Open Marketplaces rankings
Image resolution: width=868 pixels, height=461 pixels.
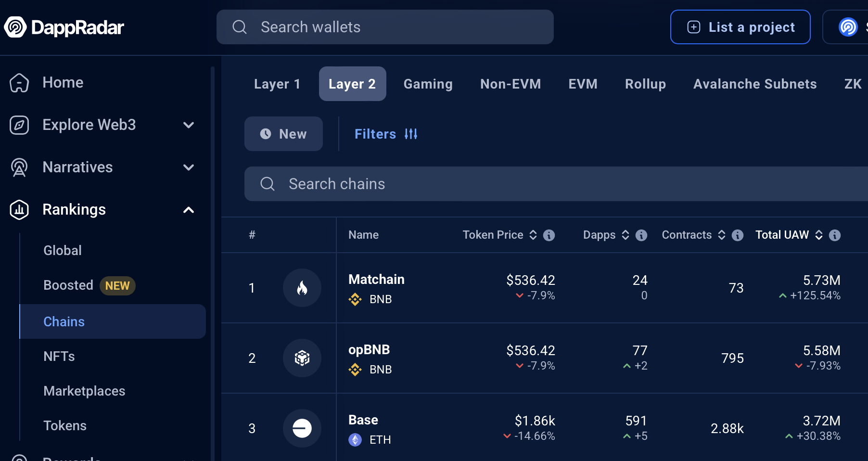tap(84, 391)
